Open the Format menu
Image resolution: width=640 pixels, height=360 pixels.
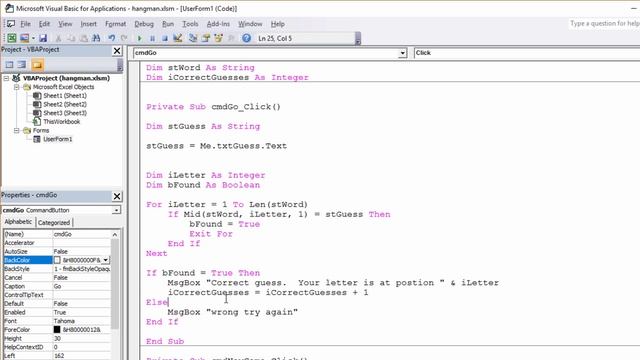tap(116, 24)
